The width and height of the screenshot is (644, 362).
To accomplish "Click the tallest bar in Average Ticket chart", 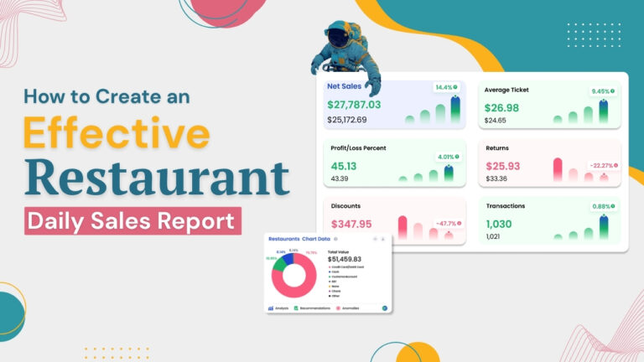I will click(x=604, y=111).
